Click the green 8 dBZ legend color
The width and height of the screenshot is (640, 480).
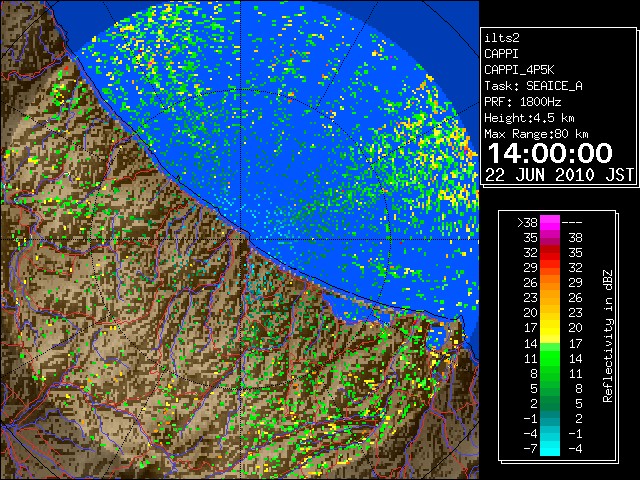(x=550, y=373)
